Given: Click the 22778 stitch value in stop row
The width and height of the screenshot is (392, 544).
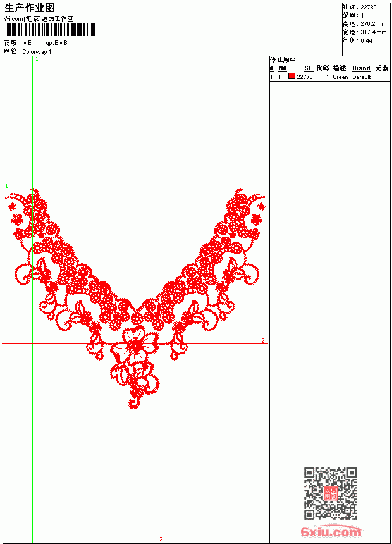Looking at the screenshot, I should coord(305,77).
